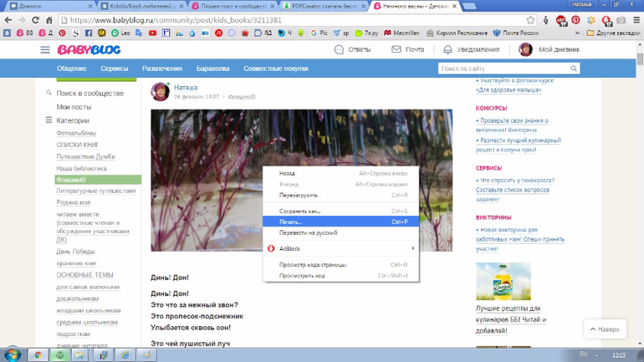644x362 pixels.
Task: Bookmark page with the star icon
Action: pyautogui.click(x=530, y=20)
